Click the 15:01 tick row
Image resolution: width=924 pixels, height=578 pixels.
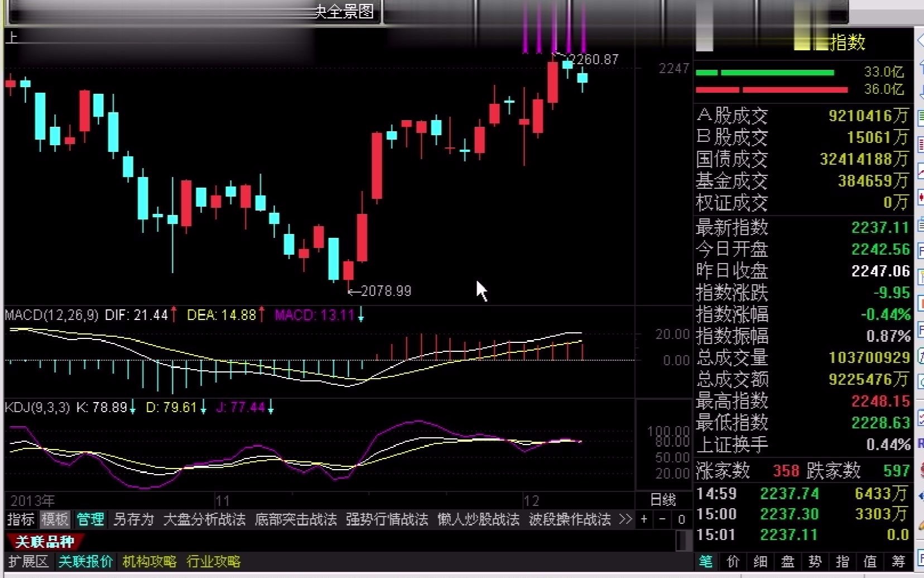803,534
